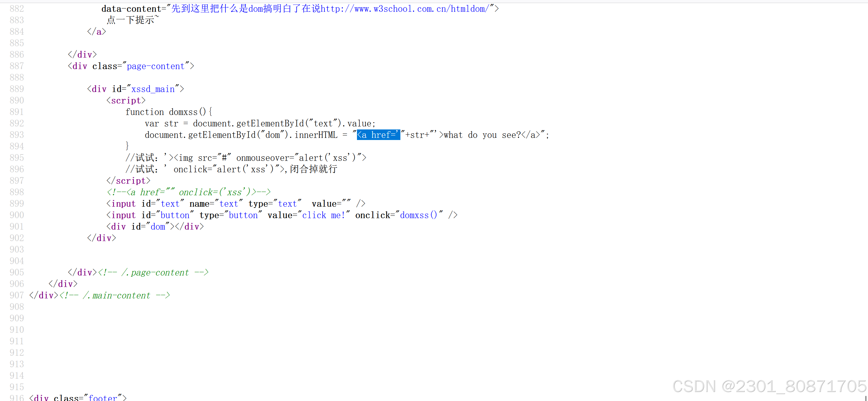The width and height of the screenshot is (868, 401).
Task: Click the 'function domxss(){' line
Action: tap(169, 112)
